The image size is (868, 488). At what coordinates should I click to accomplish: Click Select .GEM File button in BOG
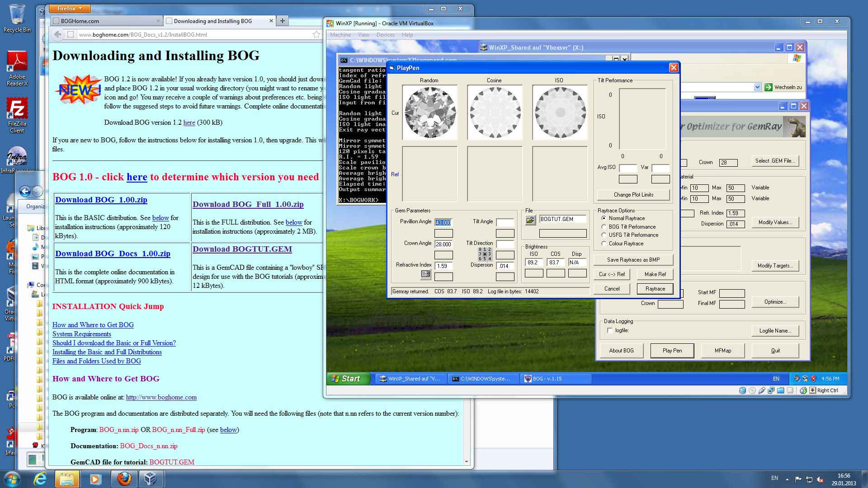point(775,161)
